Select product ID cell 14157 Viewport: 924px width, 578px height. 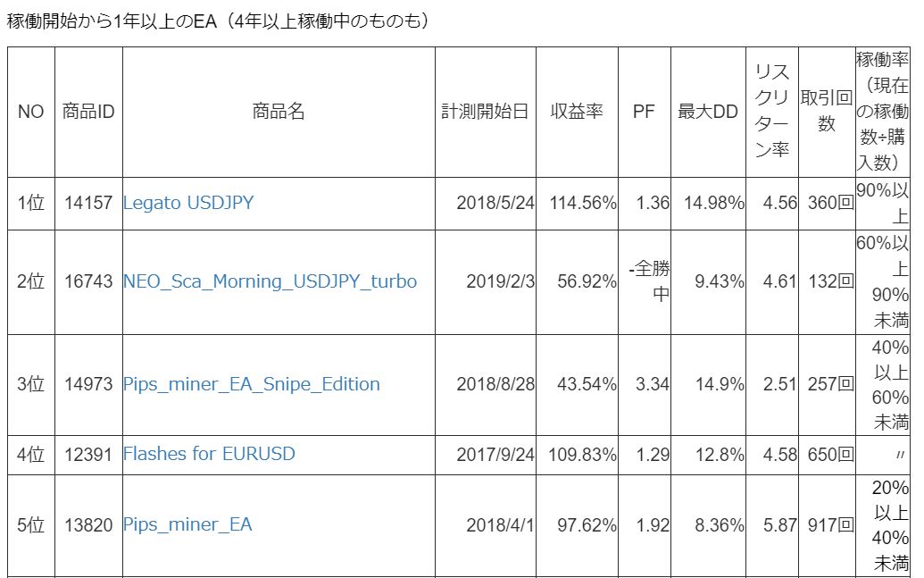pyautogui.click(x=88, y=203)
